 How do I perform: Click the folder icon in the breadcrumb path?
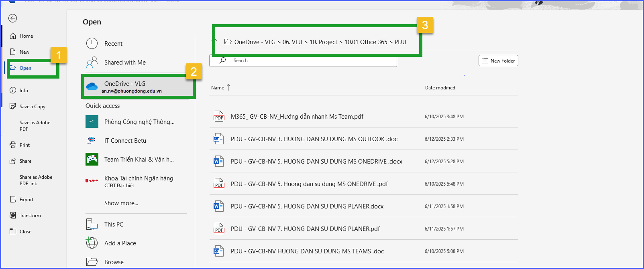[228, 42]
